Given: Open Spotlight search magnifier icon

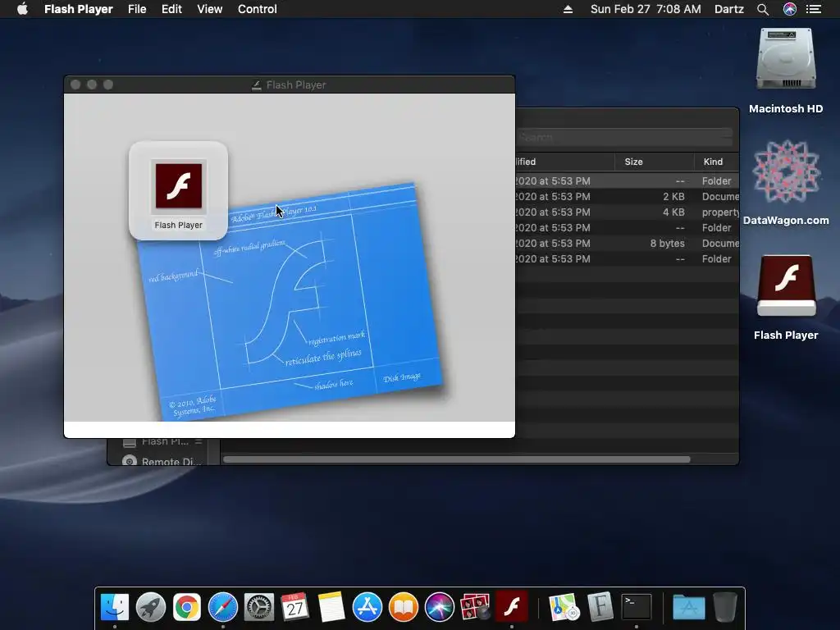Looking at the screenshot, I should pyautogui.click(x=763, y=9).
